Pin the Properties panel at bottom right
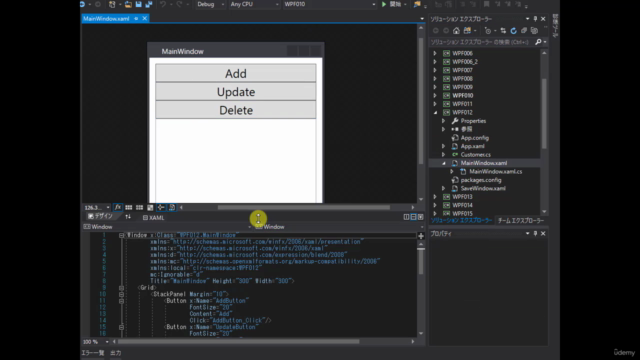640x360 pixels. pyautogui.click(x=536, y=233)
